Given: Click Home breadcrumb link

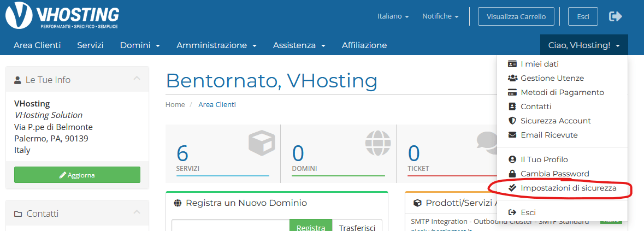Looking at the screenshot, I should pos(175,105).
